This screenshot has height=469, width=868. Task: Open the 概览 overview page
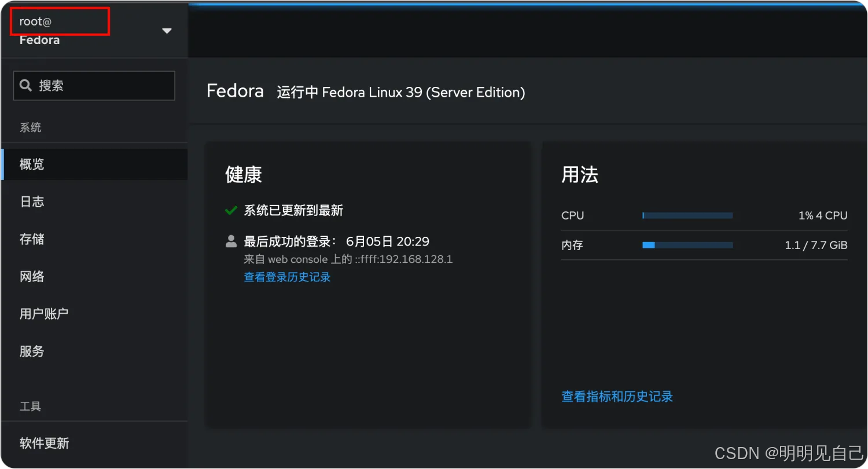click(94, 164)
